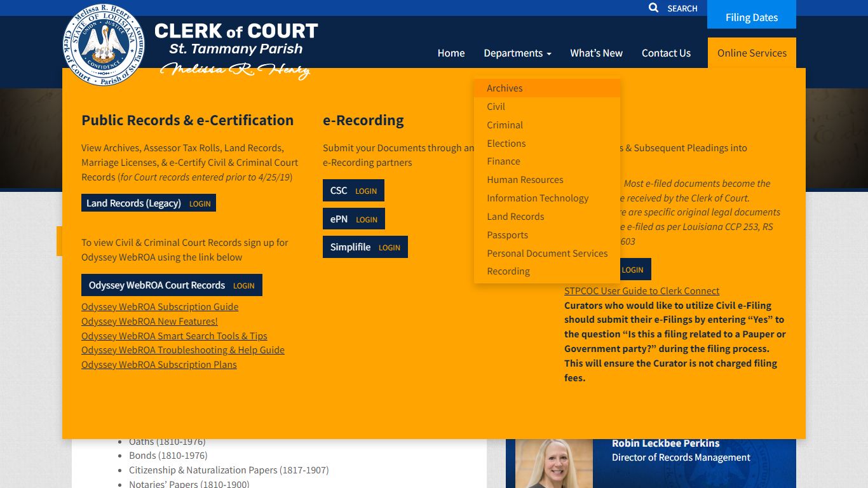Expand the Departments dropdown menu
This screenshot has height=488, width=868.
(x=517, y=53)
